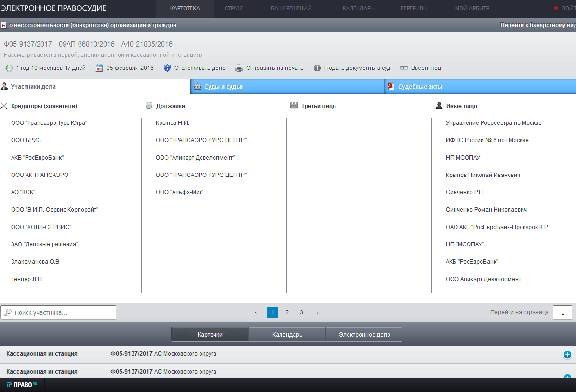Viewport: 576px width, 392px height.
Task: Click Управление Росреестра по Москве
Action: [x=494, y=122]
